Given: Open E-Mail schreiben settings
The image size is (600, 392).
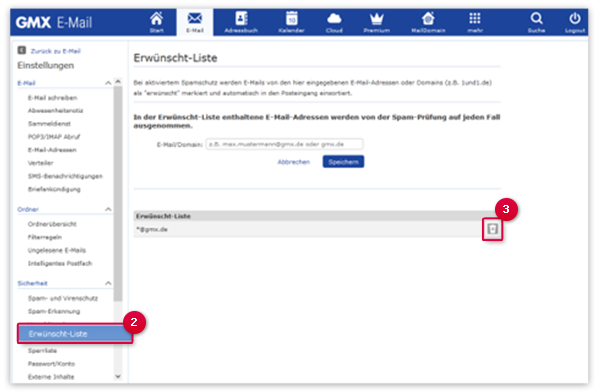Looking at the screenshot, I should [52, 98].
